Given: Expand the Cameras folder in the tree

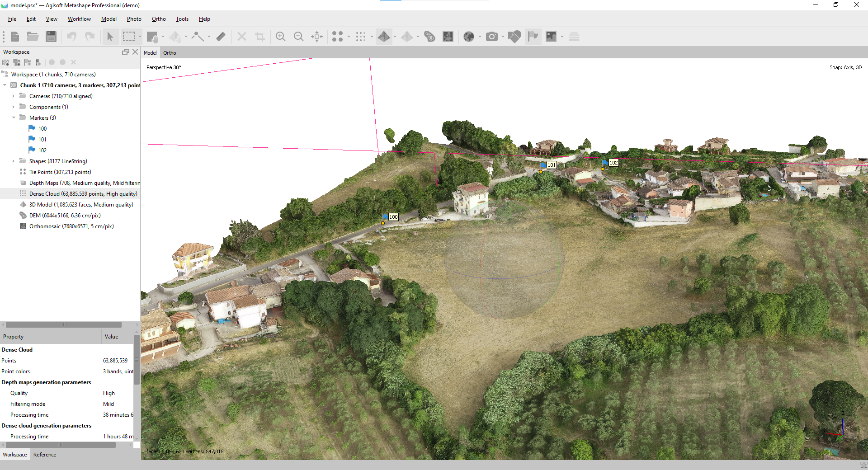Looking at the screenshot, I should tap(13, 96).
